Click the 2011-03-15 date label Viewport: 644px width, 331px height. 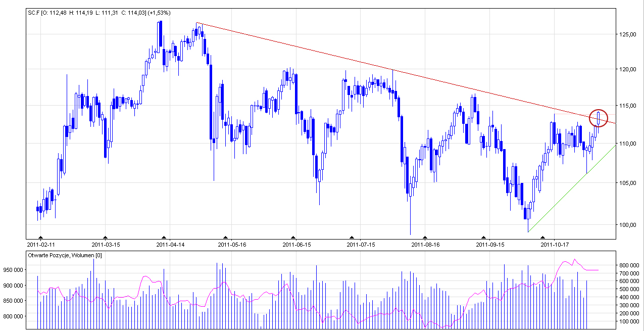pyautogui.click(x=106, y=244)
